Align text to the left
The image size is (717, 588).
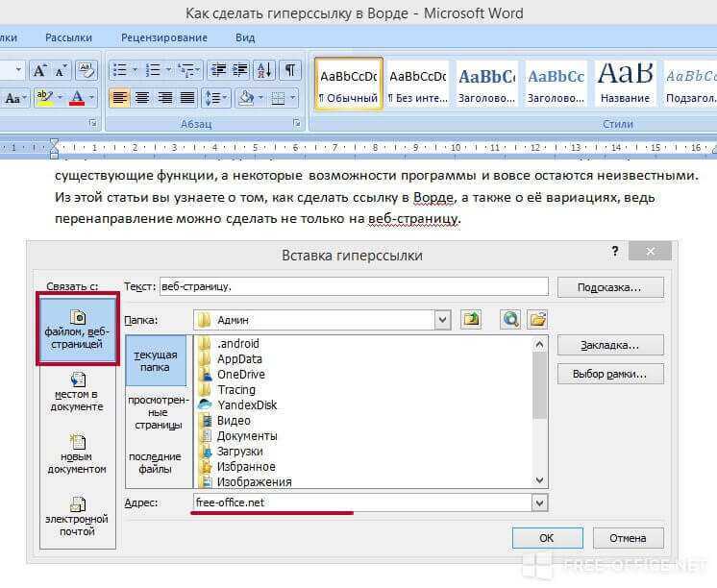pyautogui.click(x=120, y=98)
